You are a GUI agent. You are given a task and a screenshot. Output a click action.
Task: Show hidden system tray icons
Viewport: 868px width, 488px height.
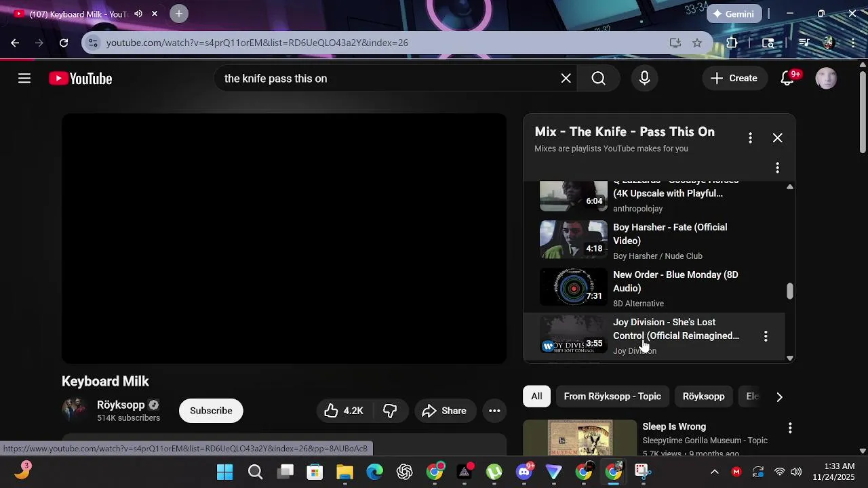click(714, 472)
